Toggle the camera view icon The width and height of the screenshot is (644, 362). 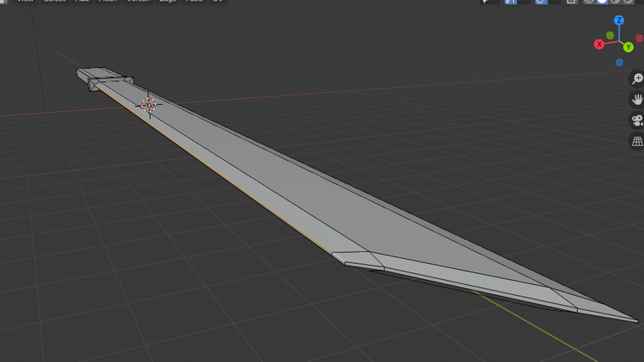(636, 121)
